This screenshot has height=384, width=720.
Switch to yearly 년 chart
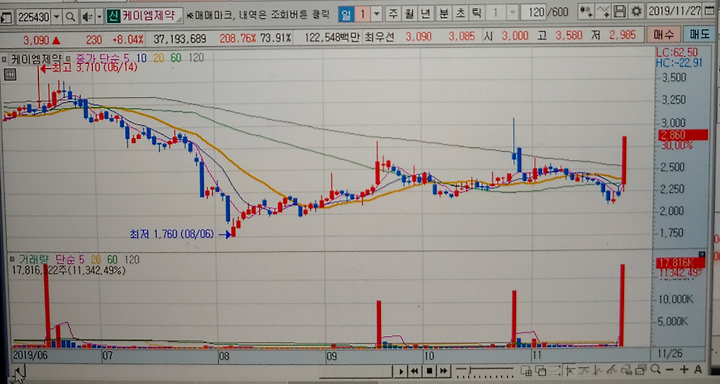point(426,14)
